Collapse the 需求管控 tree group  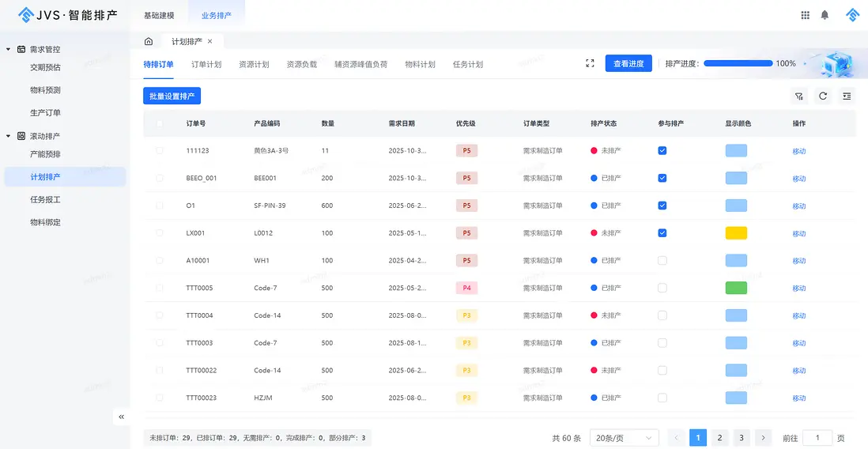[x=9, y=49]
